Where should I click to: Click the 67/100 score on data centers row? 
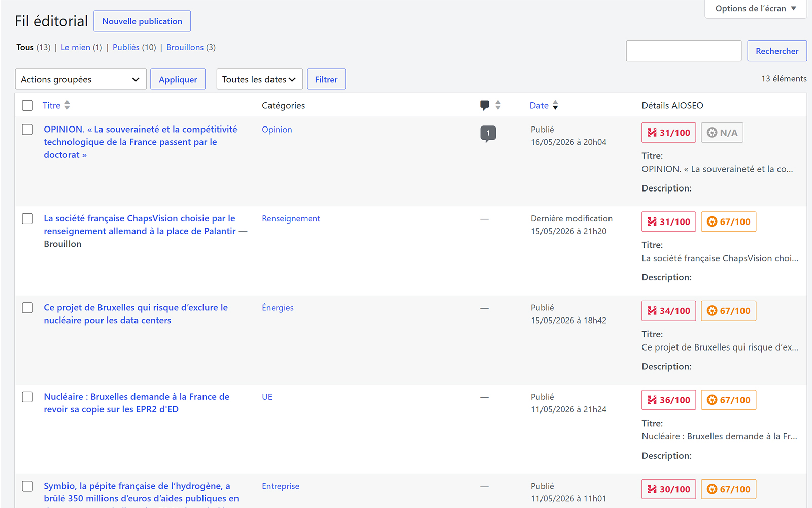pos(729,311)
